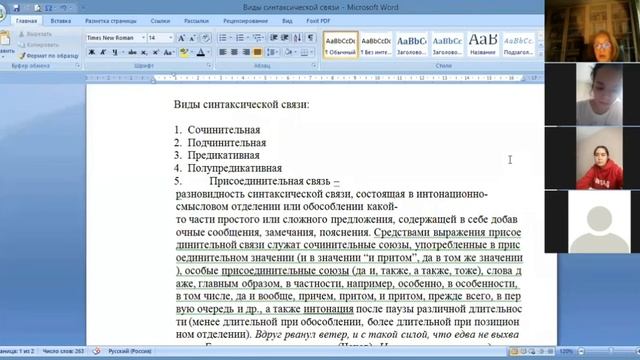Apply the Обычный style

[340, 45]
